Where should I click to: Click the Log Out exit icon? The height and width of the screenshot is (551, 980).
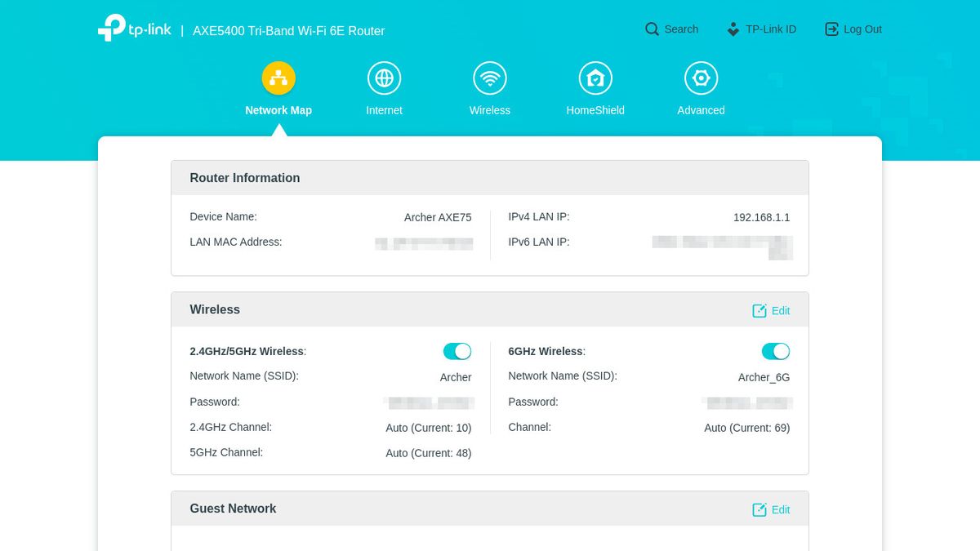pos(831,29)
